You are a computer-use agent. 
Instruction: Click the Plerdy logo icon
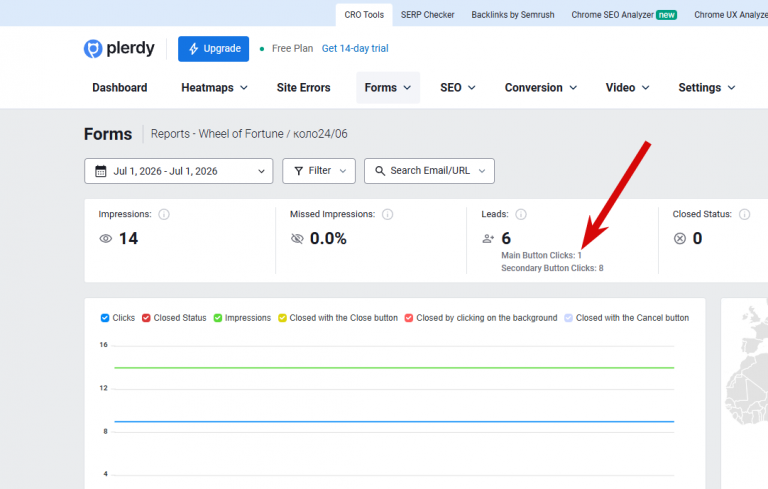coord(93,49)
